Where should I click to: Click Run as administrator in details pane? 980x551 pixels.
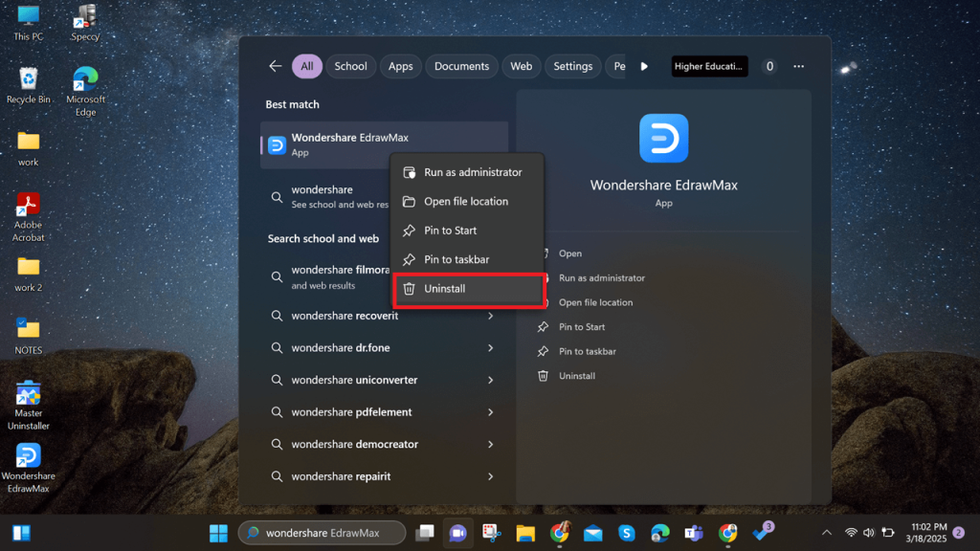pos(601,278)
